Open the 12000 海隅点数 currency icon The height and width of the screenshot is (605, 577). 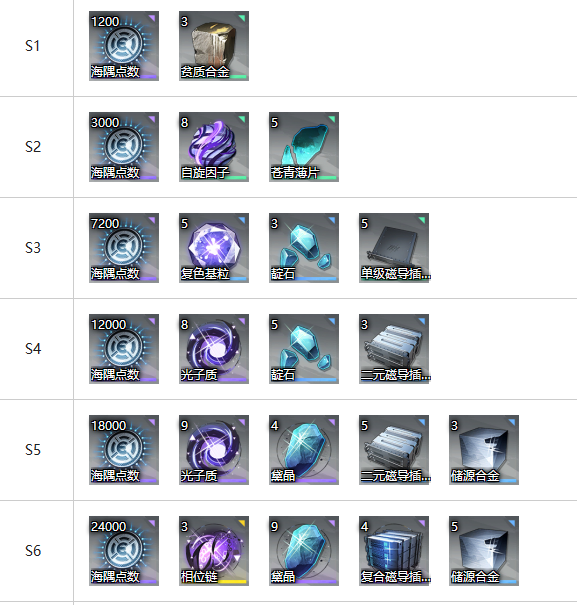point(124,349)
